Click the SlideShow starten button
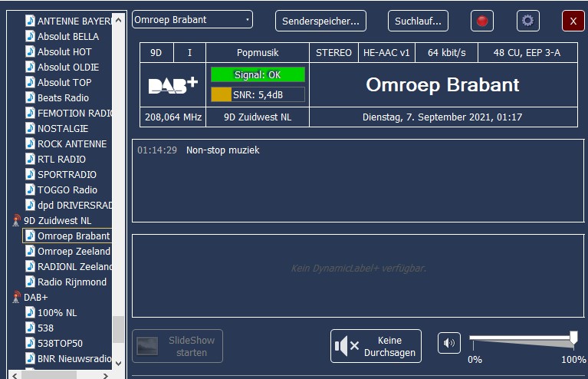This screenshot has width=588, height=379. tap(177, 346)
